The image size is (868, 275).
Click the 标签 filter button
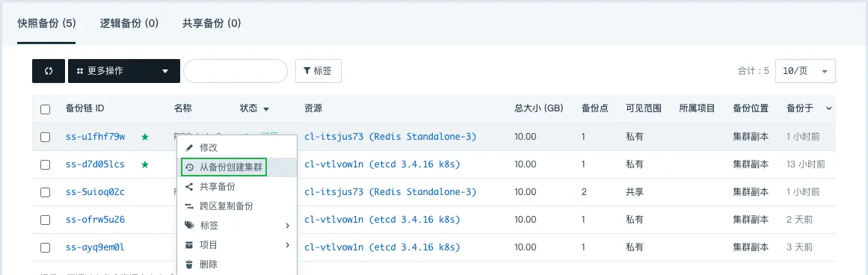(318, 71)
